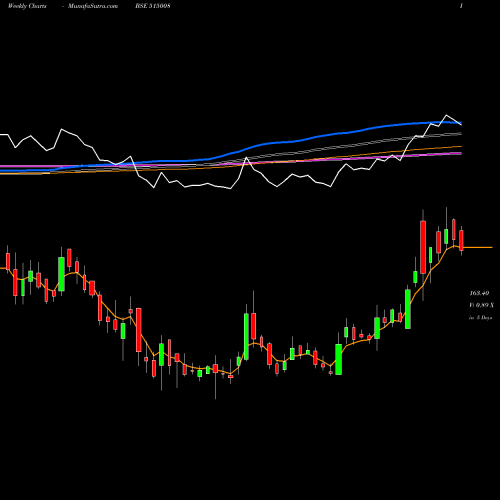Click the '163.40' price value

479,293
